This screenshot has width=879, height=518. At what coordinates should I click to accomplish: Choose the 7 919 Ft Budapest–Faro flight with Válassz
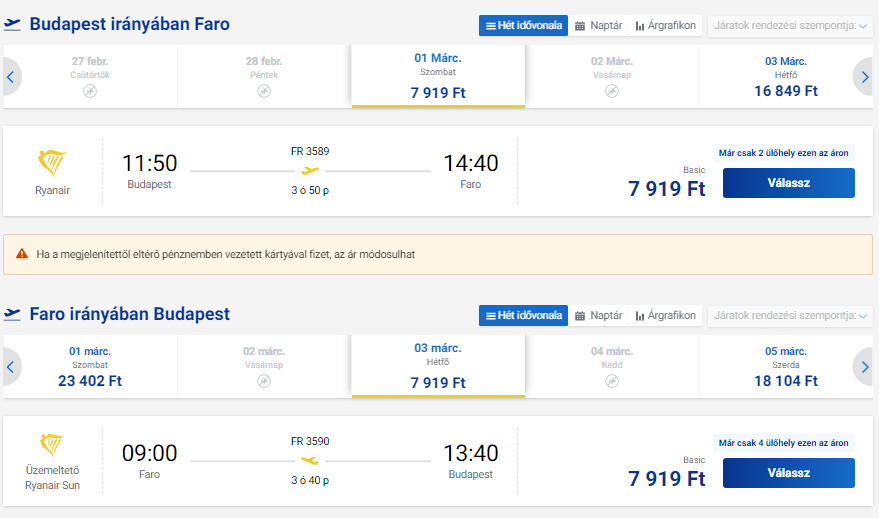tap(788, 183)
